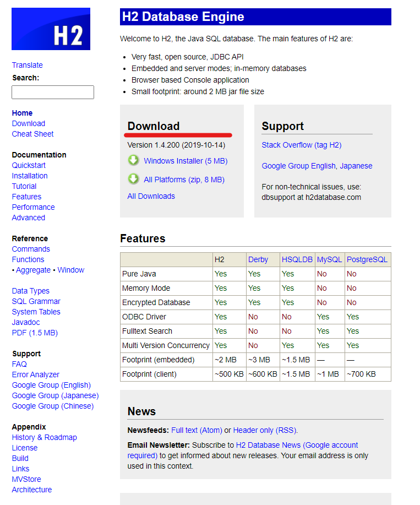Image resolution: width=420 pixels, height=505 pixels.
Task: Open the Error Analyzer link
Action: pos(35,374)
